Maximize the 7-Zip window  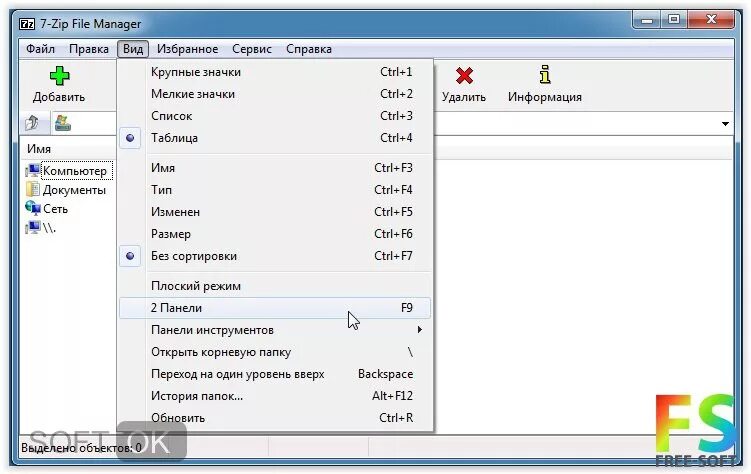pos(674,20)
